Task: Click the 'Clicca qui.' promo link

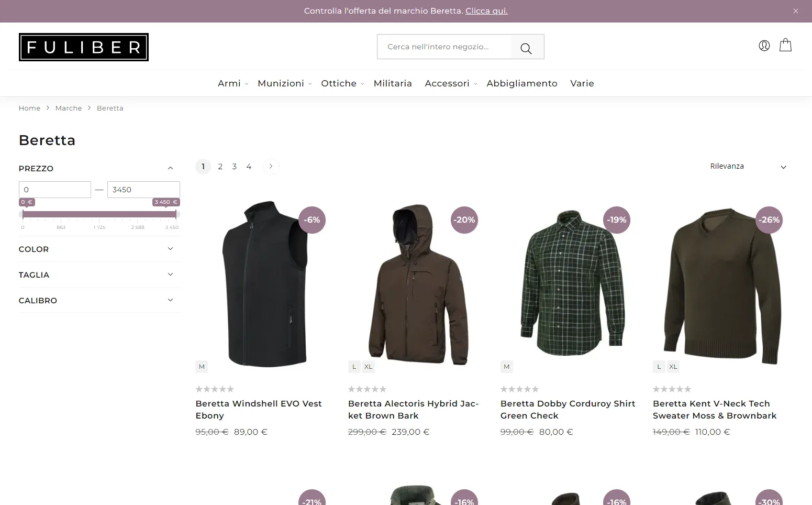Action: [x=486, y=11]
